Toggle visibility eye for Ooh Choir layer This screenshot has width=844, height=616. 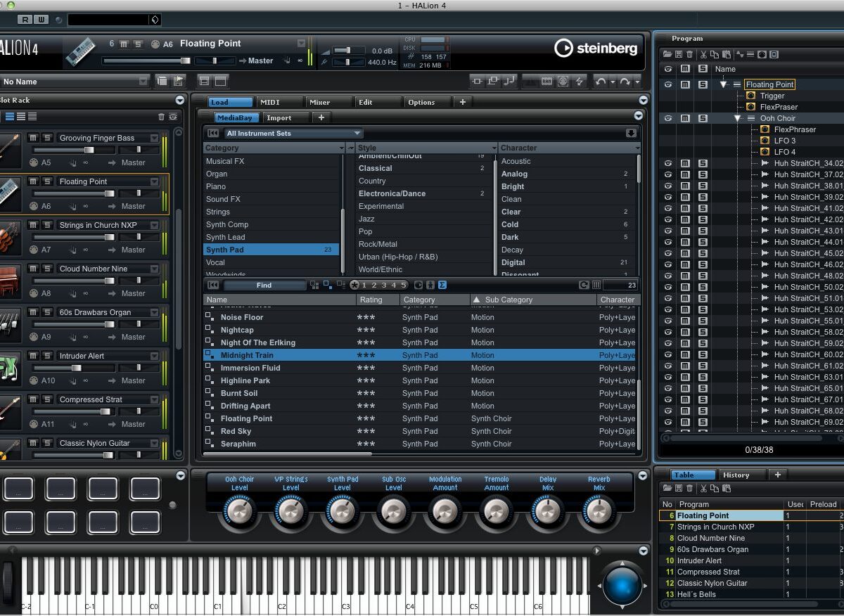point(667,118)
